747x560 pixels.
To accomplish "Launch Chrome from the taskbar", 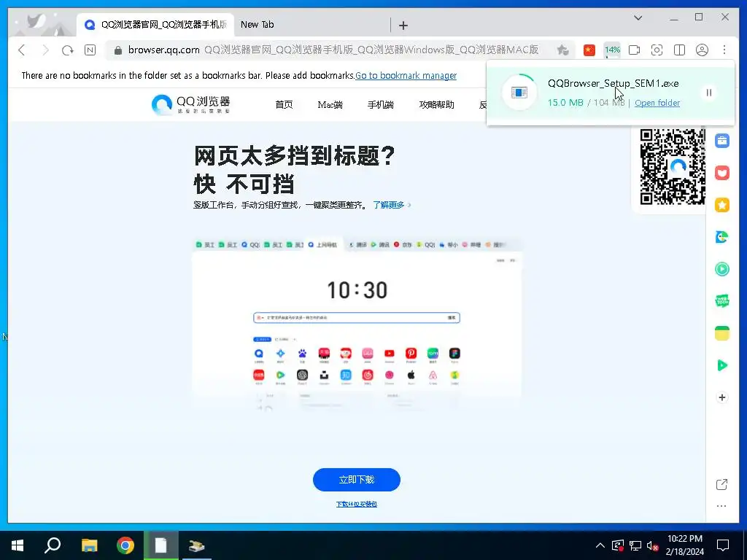I will [x=125, y=545].
